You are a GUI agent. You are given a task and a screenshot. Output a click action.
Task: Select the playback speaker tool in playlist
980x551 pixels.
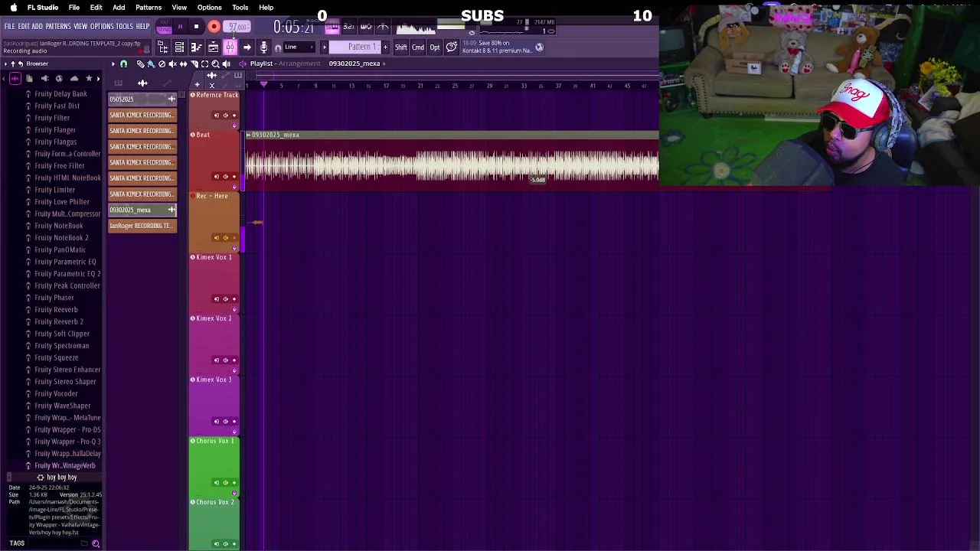pyautogui.click(x=226, y=64)
